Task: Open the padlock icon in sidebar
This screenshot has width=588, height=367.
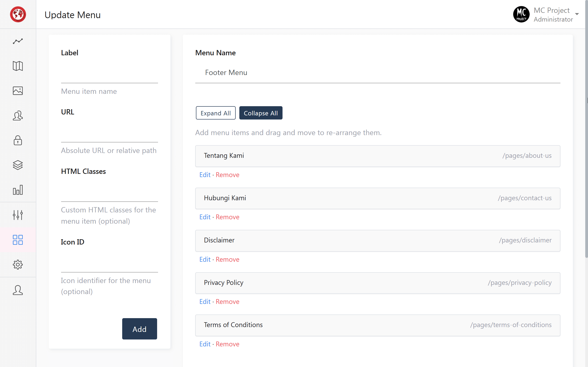Action: coord(18,140)
